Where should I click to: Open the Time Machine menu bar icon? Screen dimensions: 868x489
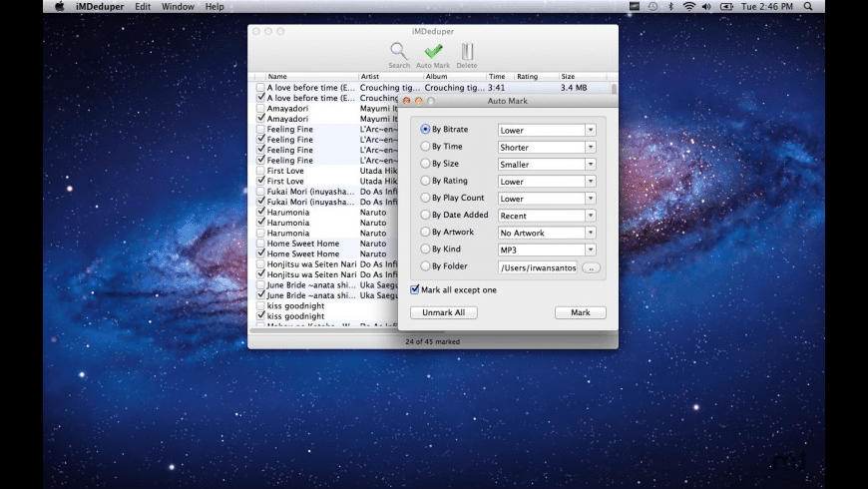click(651, 7)
